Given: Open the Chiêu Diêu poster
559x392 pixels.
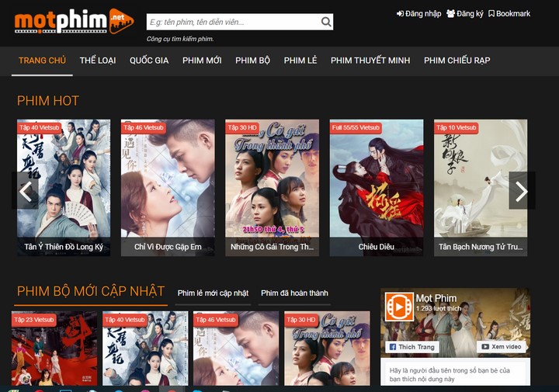Looking at the screenshot, I should [377, 187].
